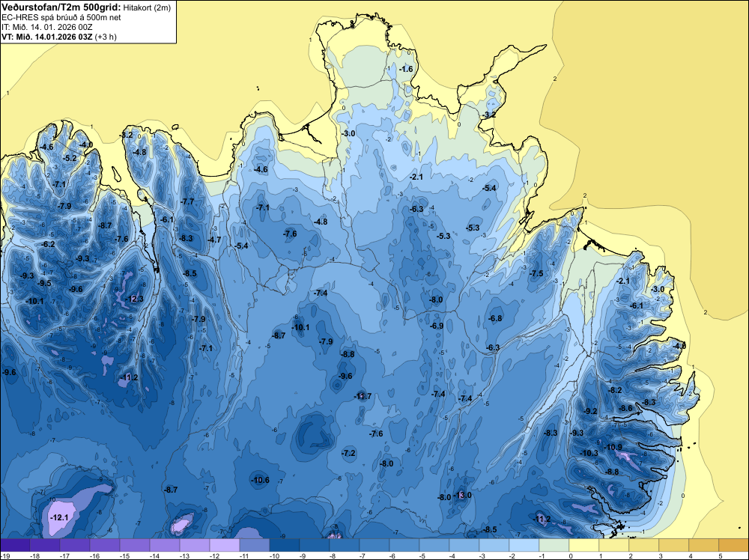Click the -9.2 temperature label

click(590, 411)
